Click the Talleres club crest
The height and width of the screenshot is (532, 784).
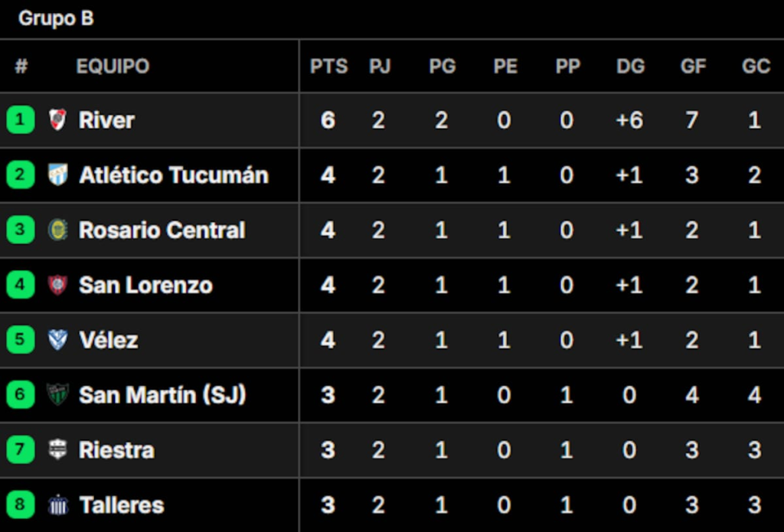[57, 505]
